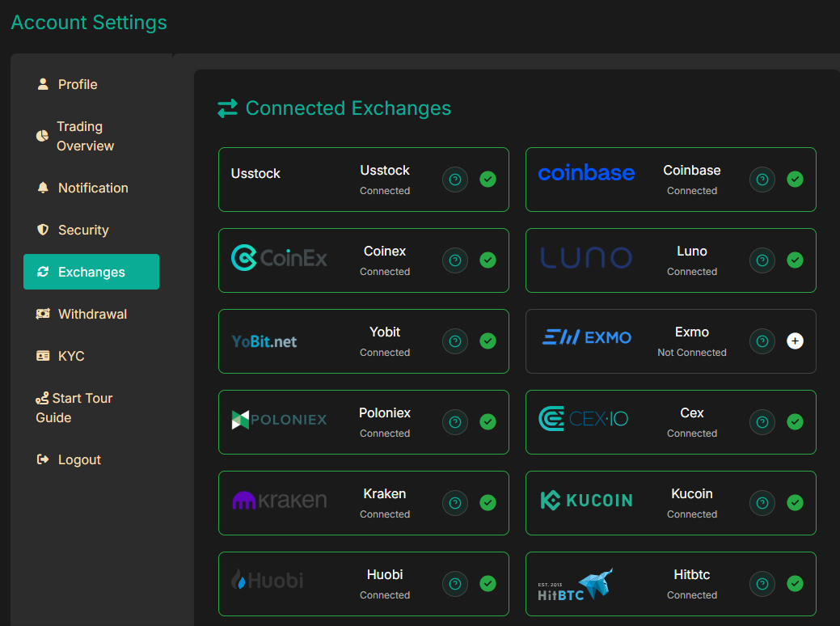Open the Withdrawal settings page
Image resolution: width=840 pixels, height=626 pixels.
tap(92, 315)
